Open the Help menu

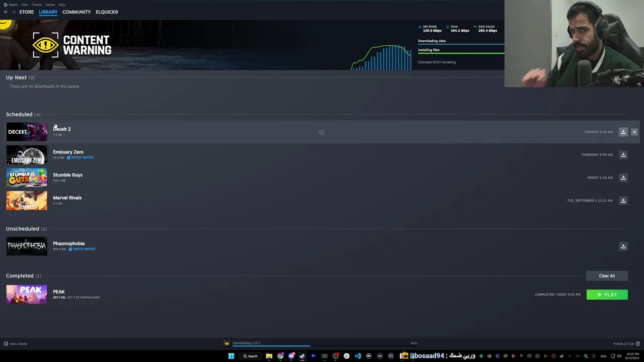click(61, 5)
